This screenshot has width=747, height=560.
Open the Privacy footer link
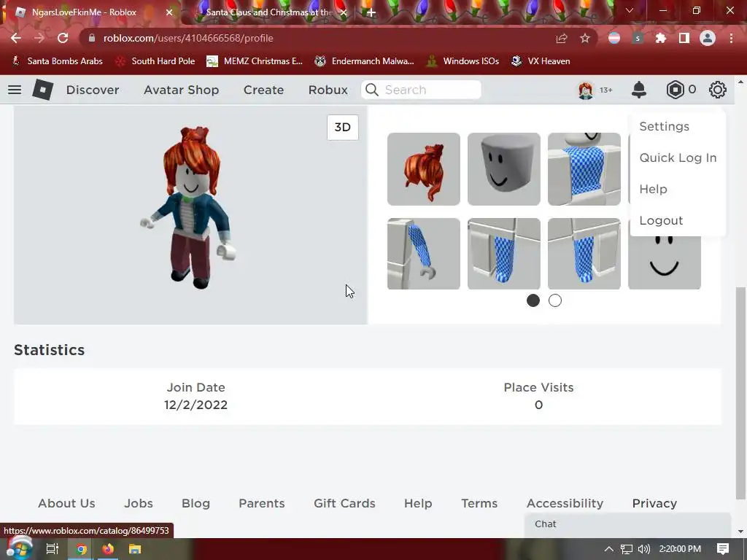[654, 503]
